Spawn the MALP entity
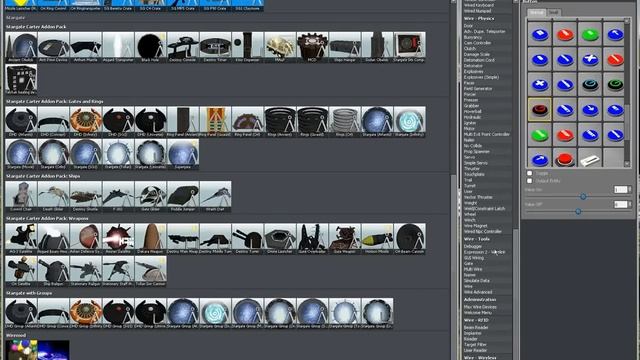Viewport: 640px width, 360px height. pos(280,47)
